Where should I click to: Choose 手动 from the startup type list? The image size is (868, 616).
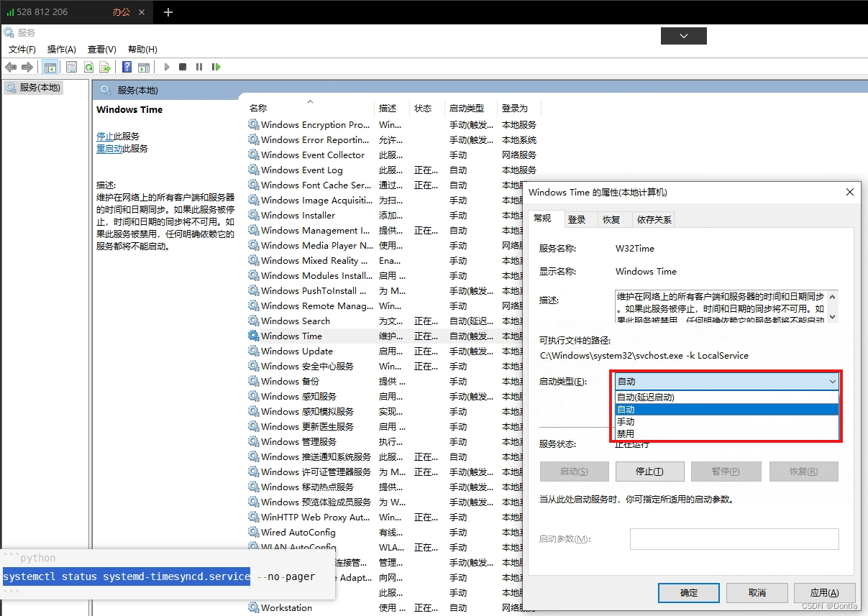click(x=727, y=421)
